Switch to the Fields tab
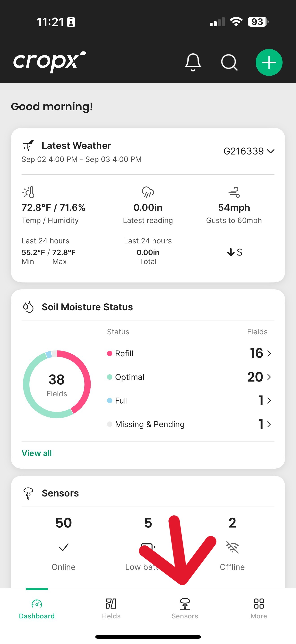The height and width of the screenshot is (644, 296). coord(111,608)
